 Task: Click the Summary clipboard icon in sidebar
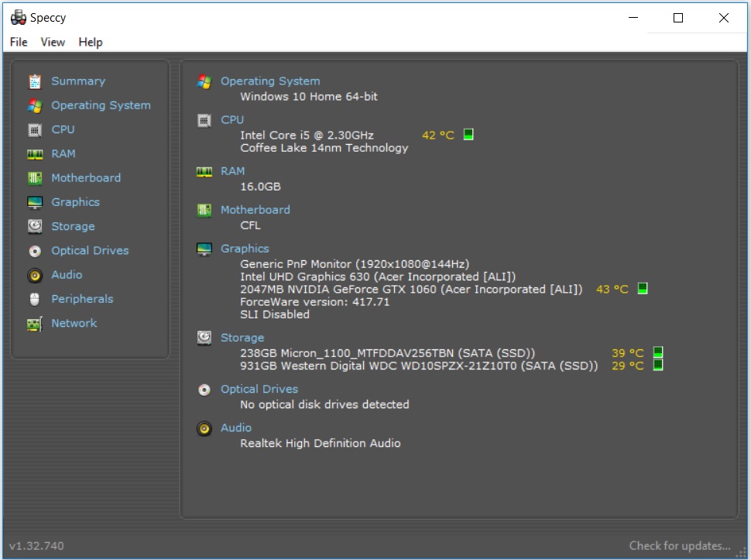[x=35, y=81]
